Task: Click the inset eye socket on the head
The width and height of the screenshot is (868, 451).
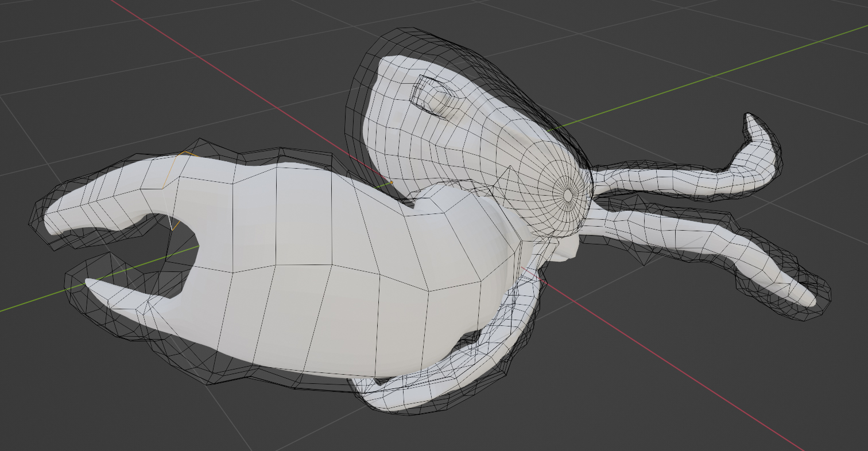Action: click(434, 96)
